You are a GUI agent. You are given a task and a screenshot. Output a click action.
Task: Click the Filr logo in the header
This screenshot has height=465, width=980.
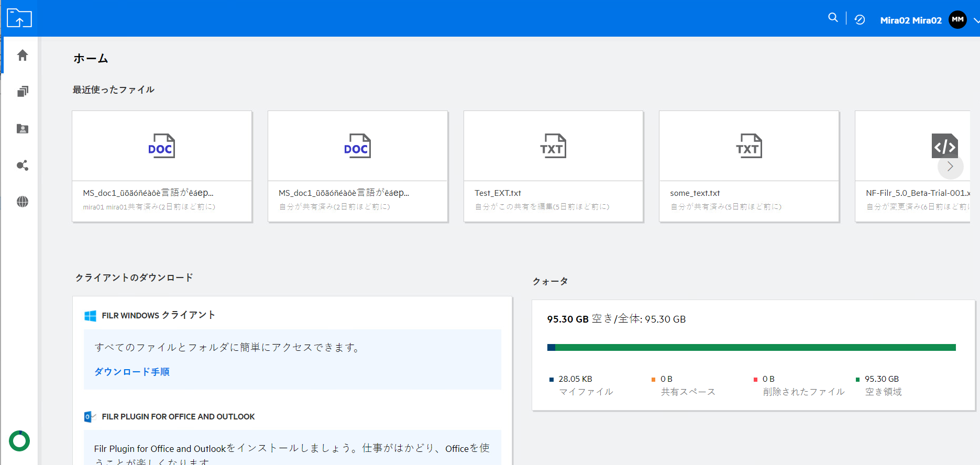tap(19, 18)
